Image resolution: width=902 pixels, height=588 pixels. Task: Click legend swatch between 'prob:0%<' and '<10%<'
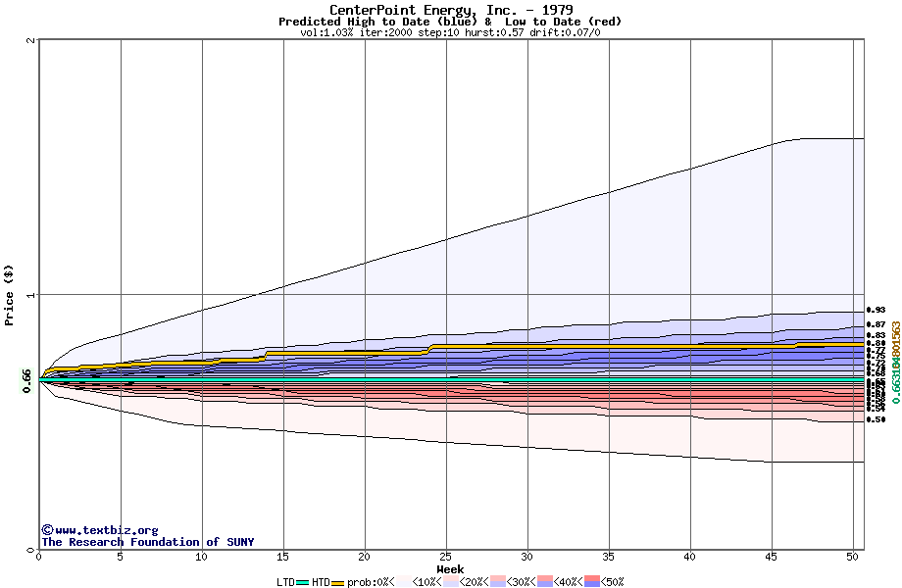click(404, 582)
